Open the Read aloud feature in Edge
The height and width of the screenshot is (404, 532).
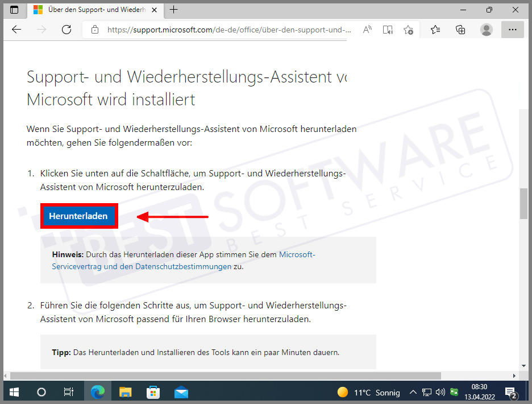tap(367, 30)
